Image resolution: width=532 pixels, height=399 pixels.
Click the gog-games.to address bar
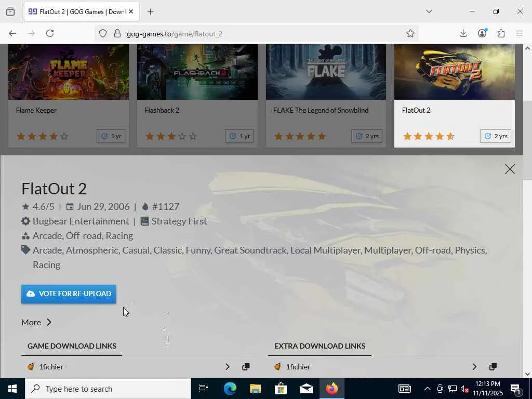point(258,34)
